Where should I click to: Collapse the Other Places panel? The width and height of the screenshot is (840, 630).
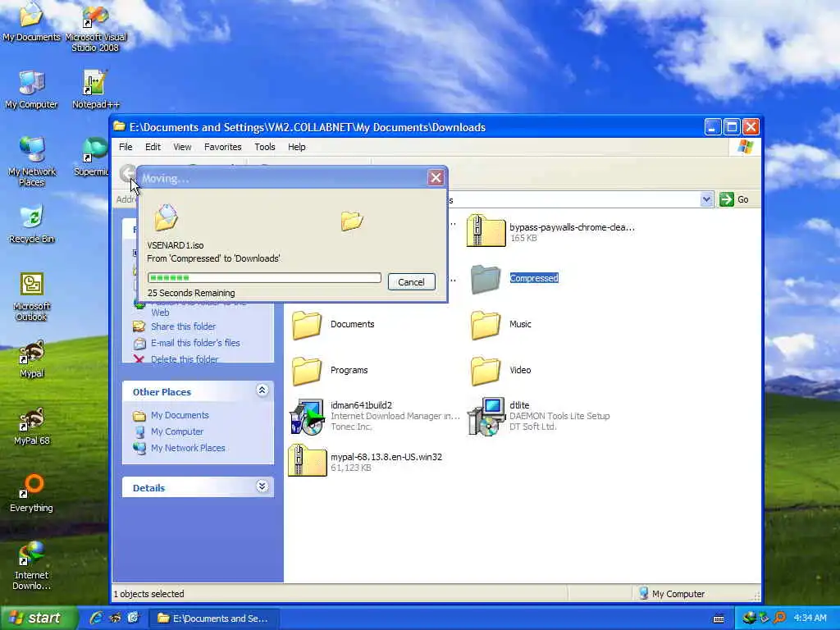point(262,390)
